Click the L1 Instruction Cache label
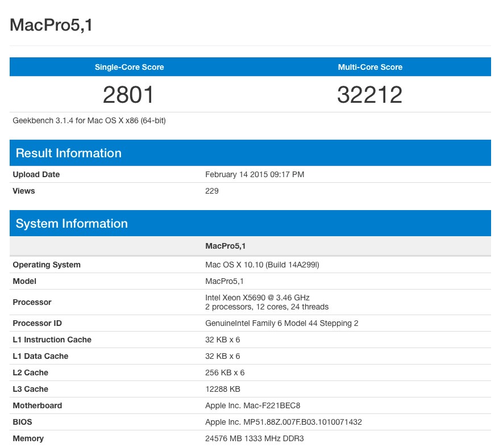Viewport: 503px width, 448px height. pyautogui.click(x=52, y=340)
